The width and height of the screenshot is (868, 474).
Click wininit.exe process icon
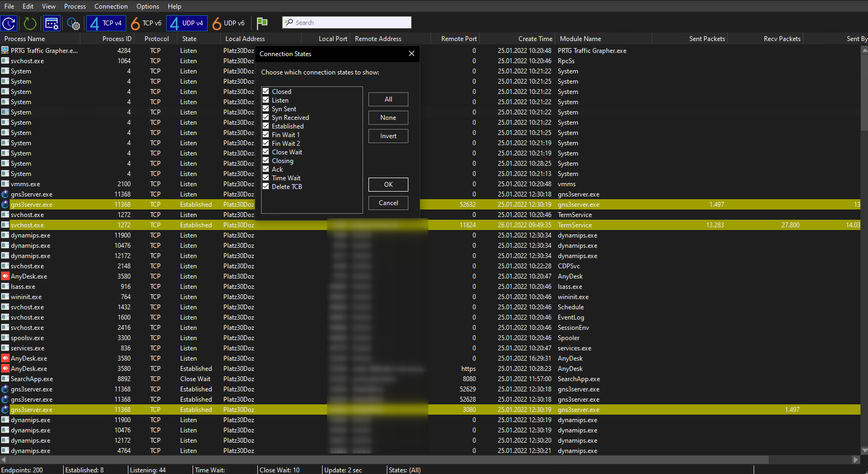point(5,296)
